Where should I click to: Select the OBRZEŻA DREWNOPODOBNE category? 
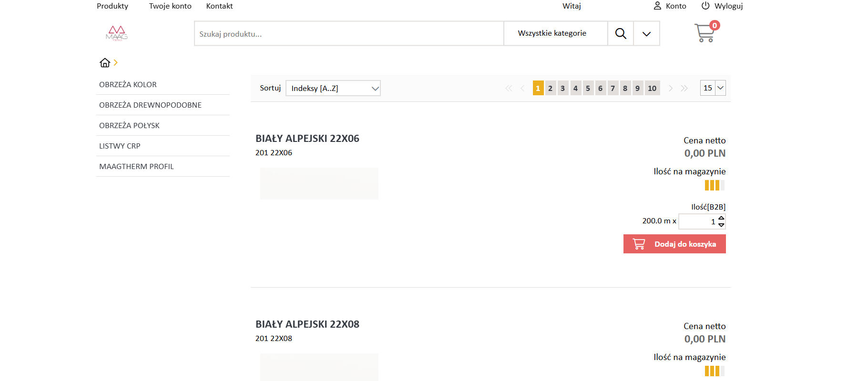point(150,105)
